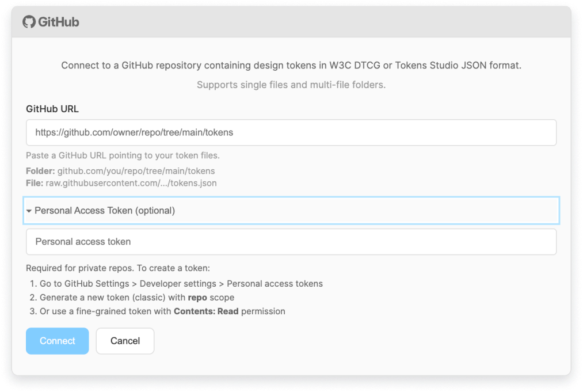The image size is (583, 392).
Task: Click the Folder example URL text
Action: tap(121, 171)
